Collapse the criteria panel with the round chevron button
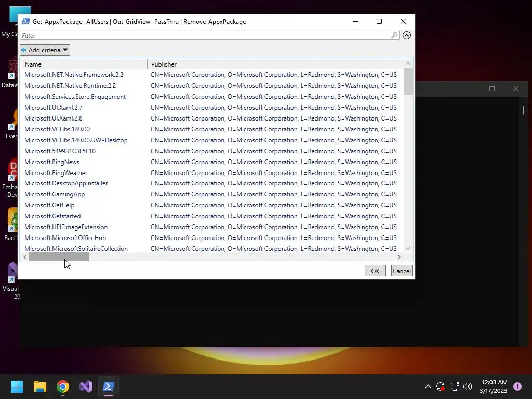532x399 pixels. click(406, 35)
